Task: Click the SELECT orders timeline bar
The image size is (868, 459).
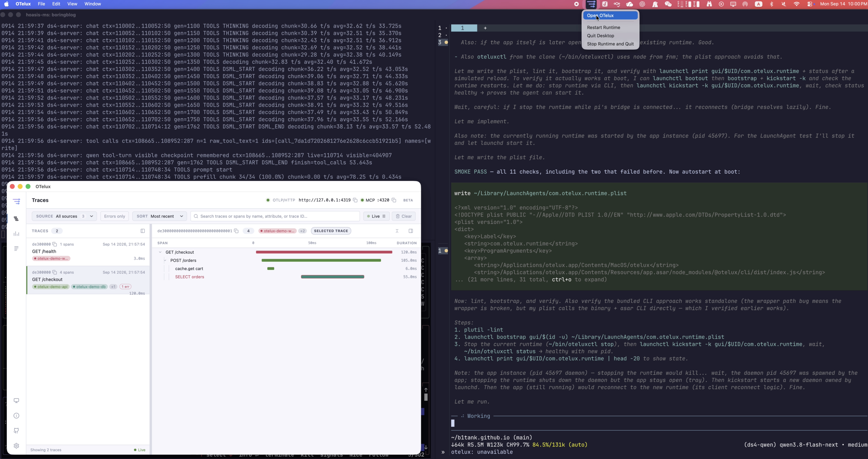Action: click(x=333, y=277)
